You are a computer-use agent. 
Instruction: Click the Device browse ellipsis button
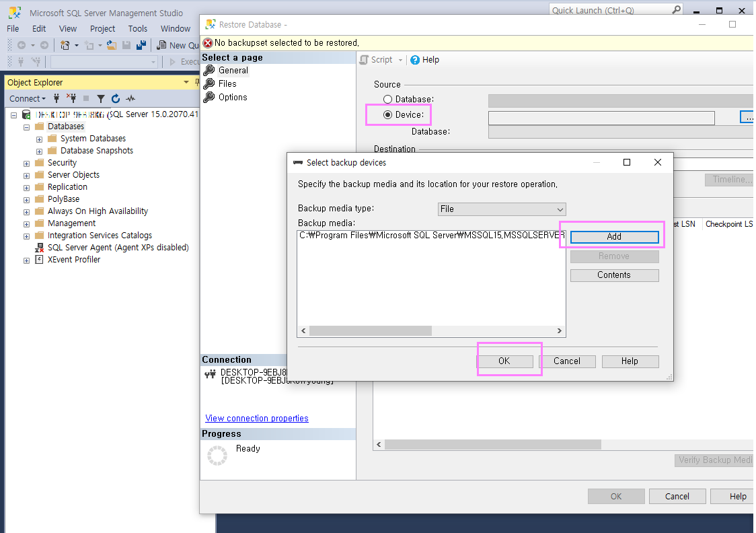748,116
